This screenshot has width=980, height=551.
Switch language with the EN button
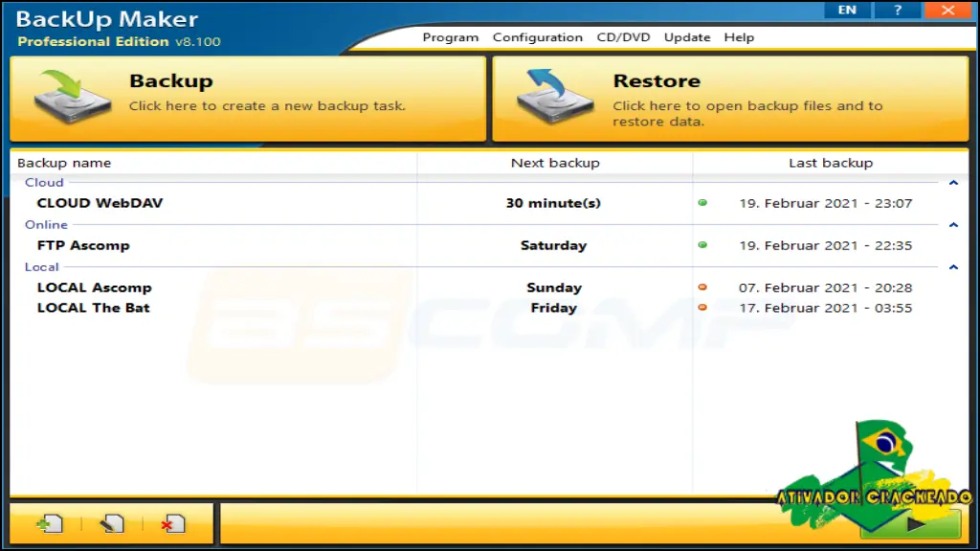(847, 10)
